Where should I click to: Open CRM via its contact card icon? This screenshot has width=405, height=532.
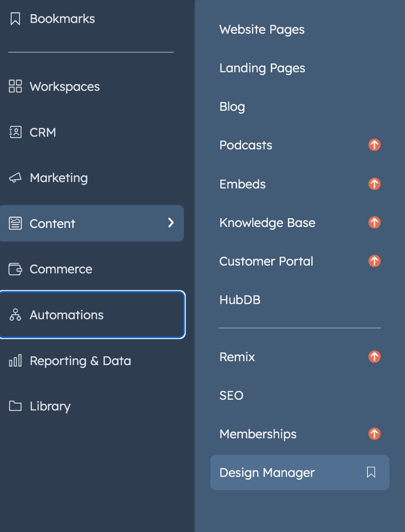pyautogui.click(x=15, y=132)
